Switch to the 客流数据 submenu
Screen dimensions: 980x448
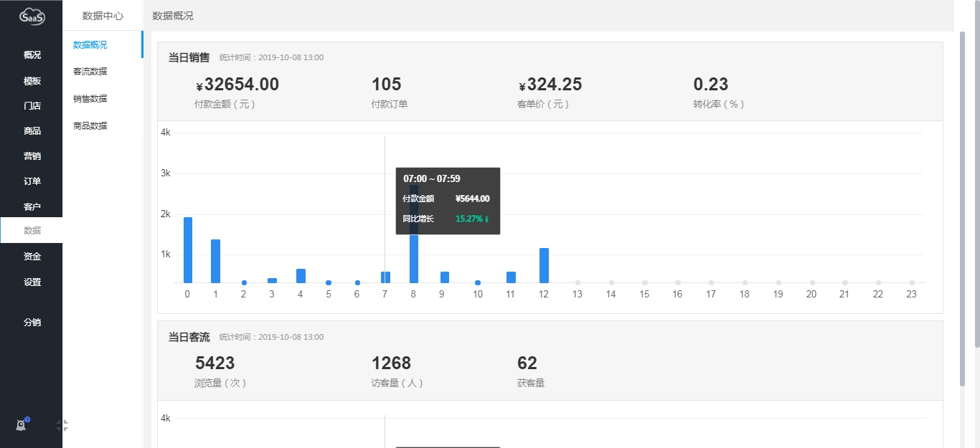click(x=90, y=72)
